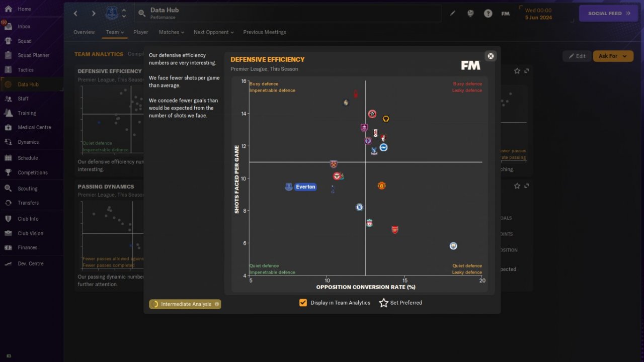Go to the Tactics screen

[x=26, y=70]
